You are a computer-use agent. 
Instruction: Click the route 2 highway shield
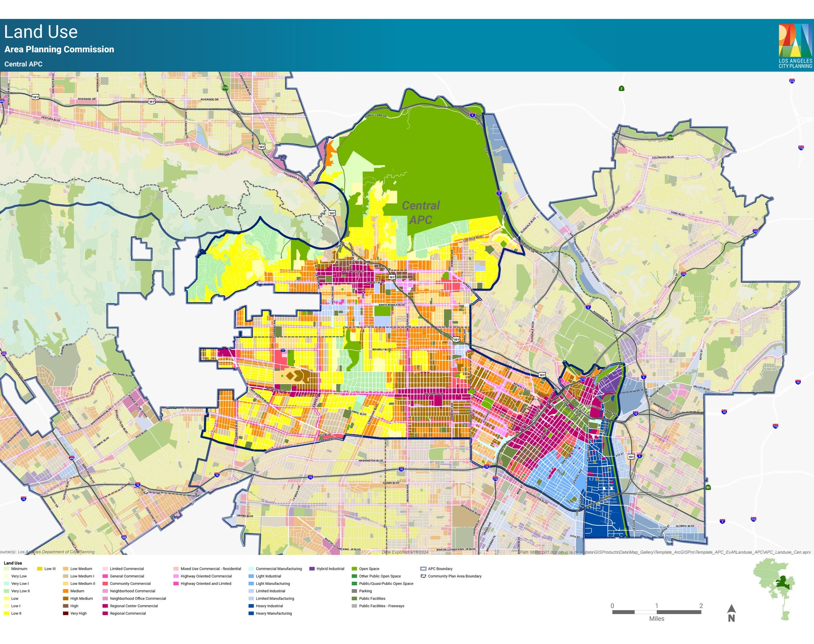click(622, 89)
